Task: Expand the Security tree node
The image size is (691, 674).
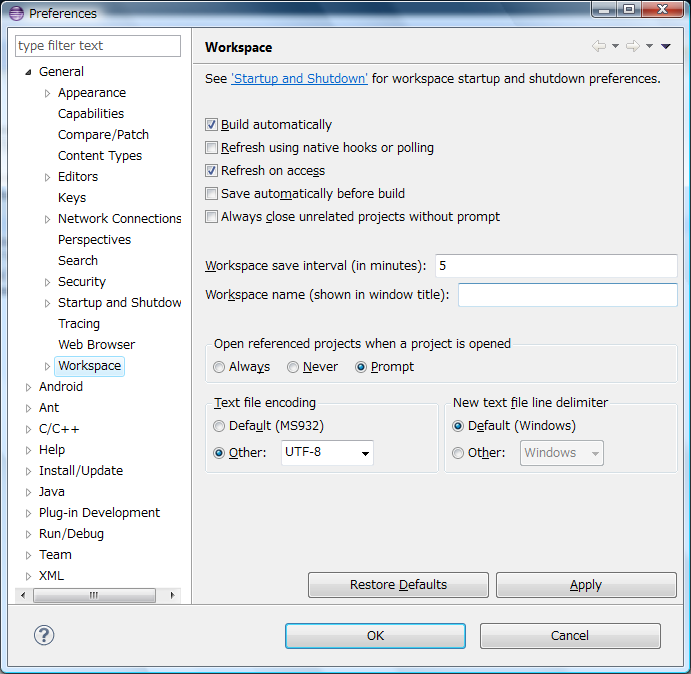Action: point(47,282)
